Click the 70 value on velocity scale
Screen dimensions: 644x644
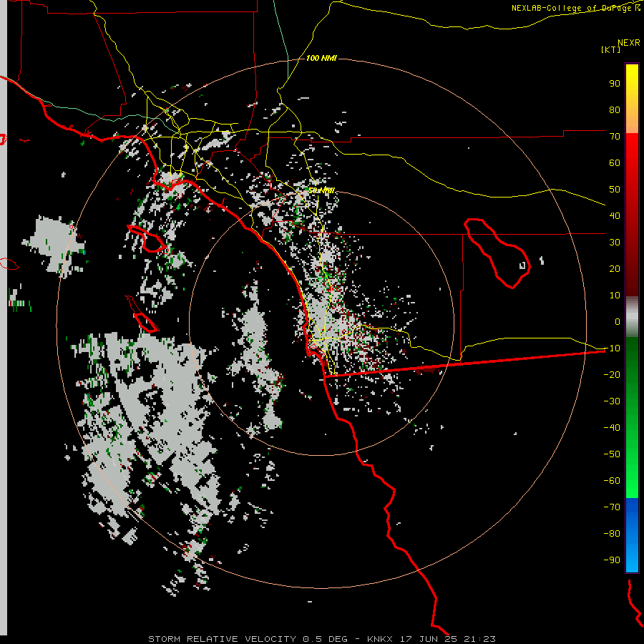click(615, 137)
